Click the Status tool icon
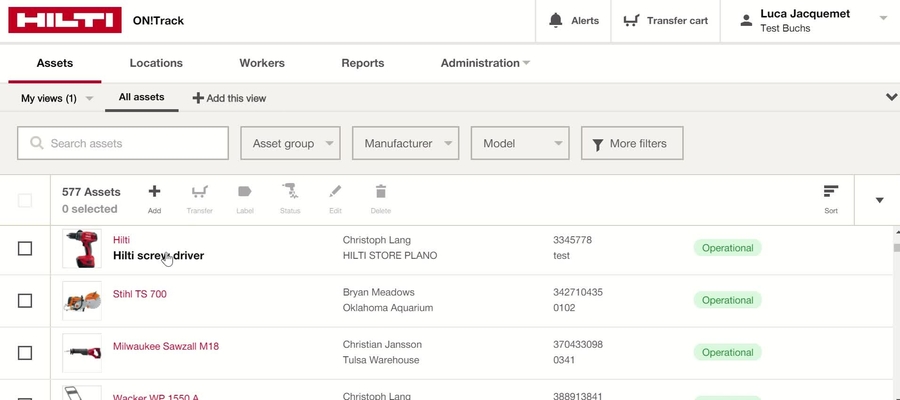The width and height of the screenshot is (900, 400). pos(290,191)
